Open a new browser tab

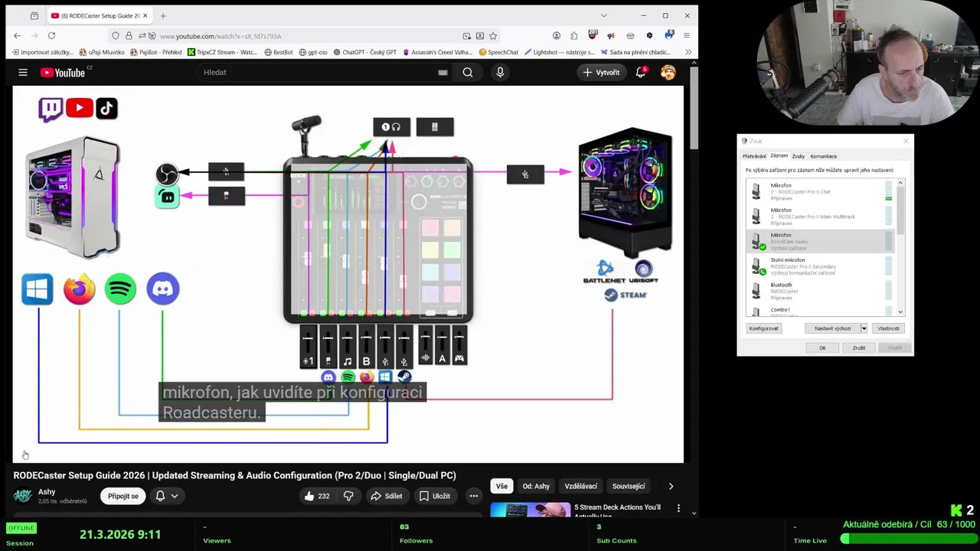click(163, 15)
